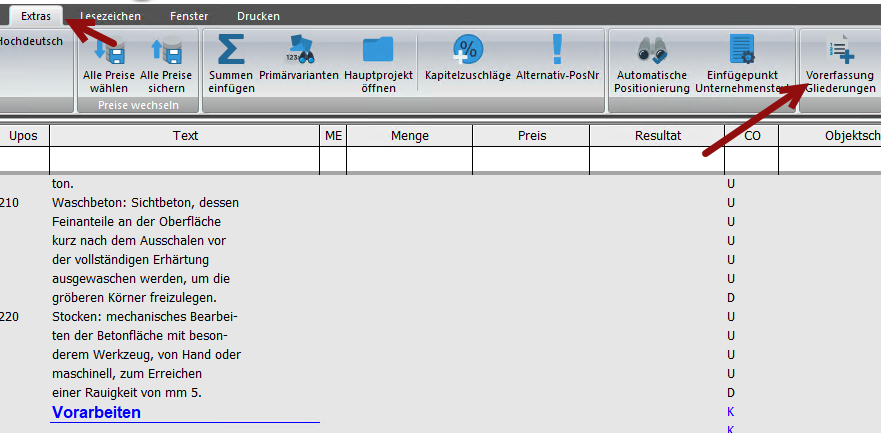Click the Hauptprojekt öffnen folder icon
This screenshot has width=881, height=433.
378,49
